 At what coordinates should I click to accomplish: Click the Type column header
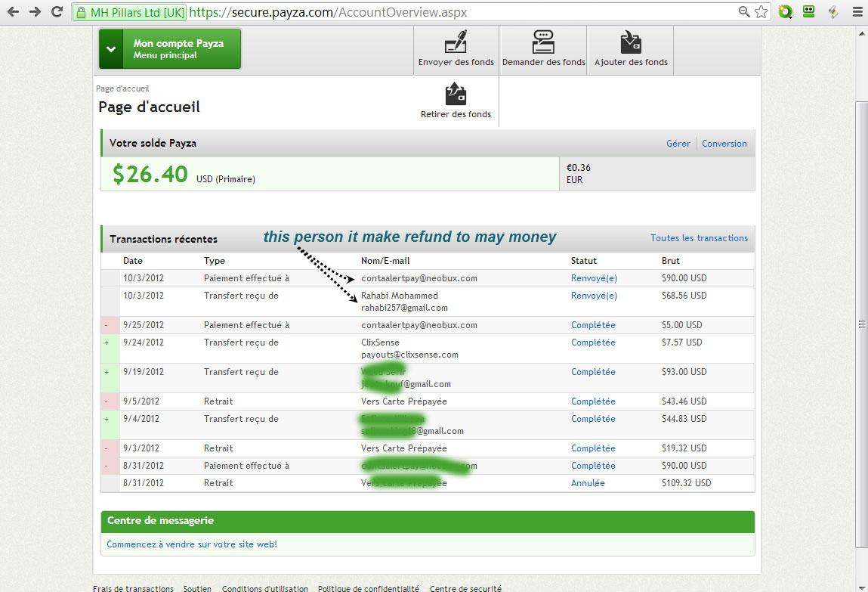click(215, 261)
